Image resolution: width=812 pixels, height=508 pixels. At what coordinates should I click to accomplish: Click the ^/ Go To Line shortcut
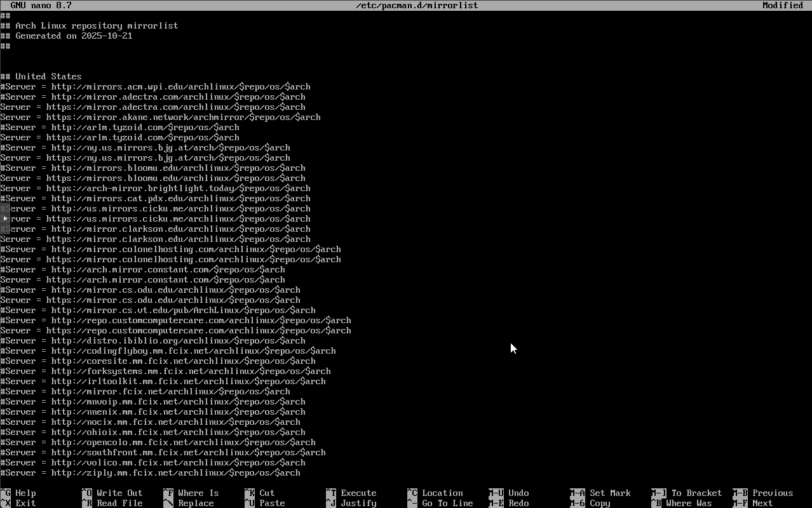pos(440,503)
